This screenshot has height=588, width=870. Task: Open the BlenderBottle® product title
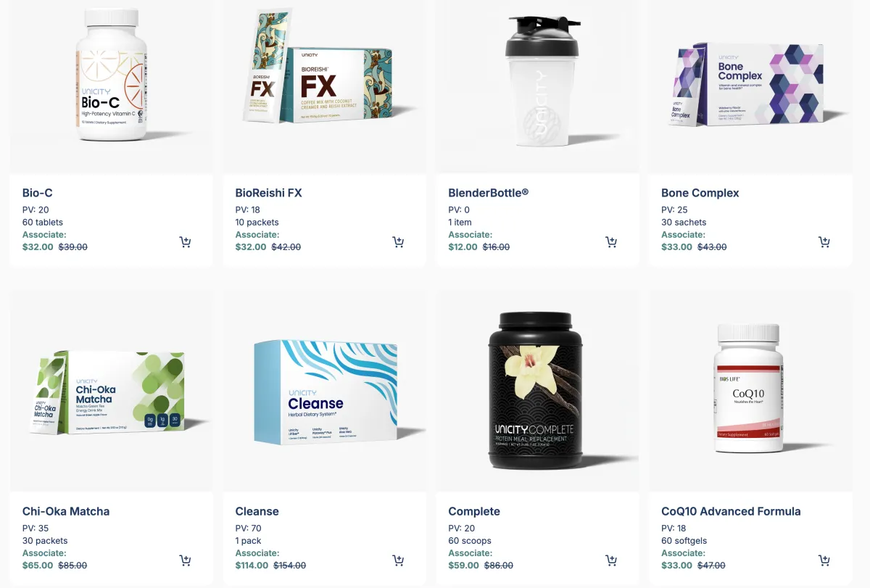click(489, 193)
